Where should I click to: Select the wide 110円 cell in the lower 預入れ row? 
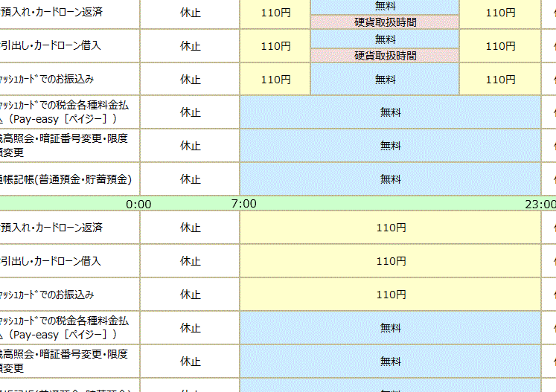pyautogui.click(x=390, y=228)
